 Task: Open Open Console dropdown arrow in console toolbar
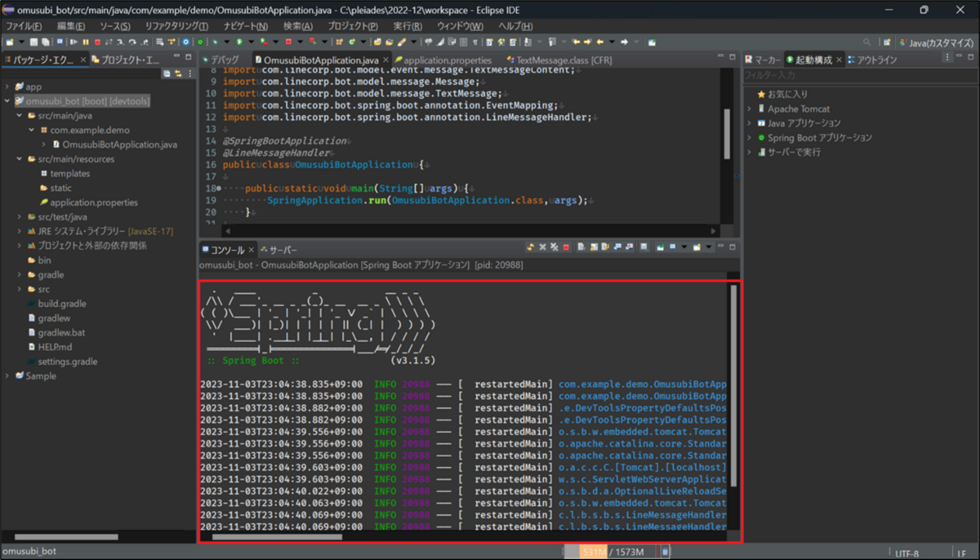click(x=709, y=247)
